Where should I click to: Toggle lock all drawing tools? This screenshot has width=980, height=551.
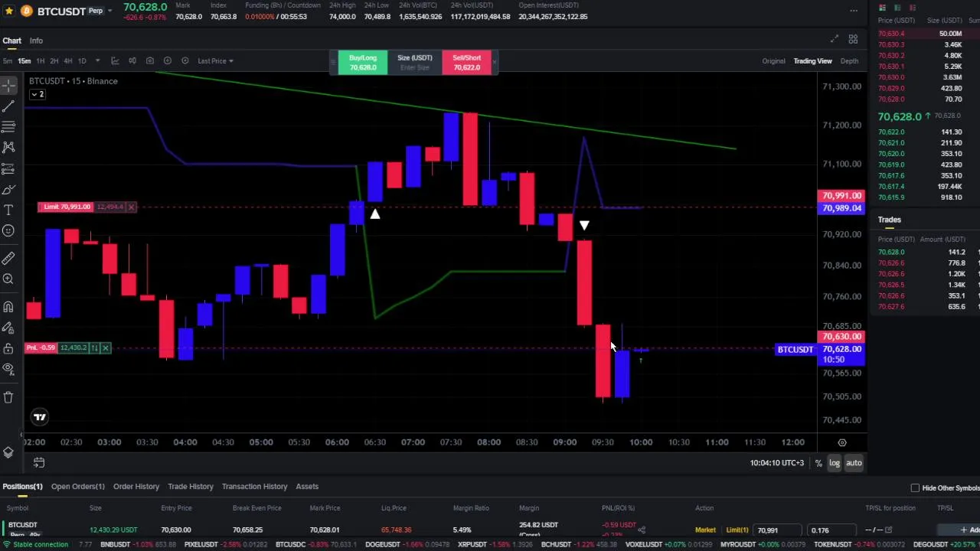coord(8,348)
